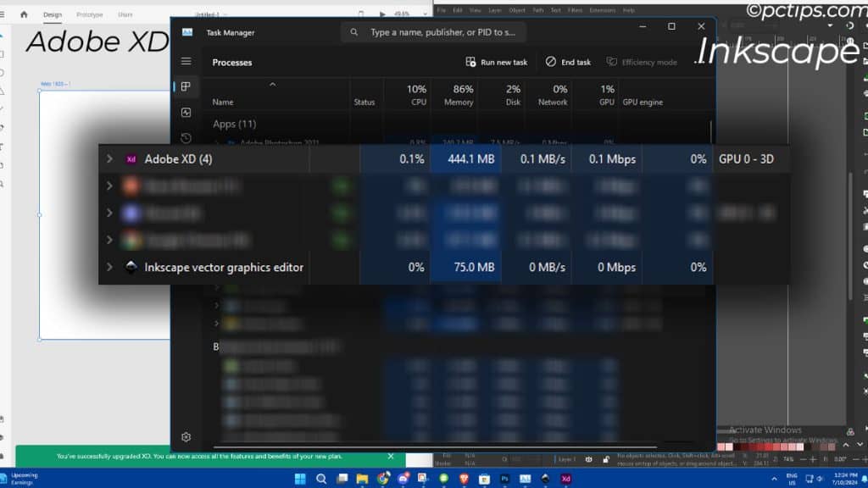
Task: Focus Task Manager search field
Action: pos(433,33)
